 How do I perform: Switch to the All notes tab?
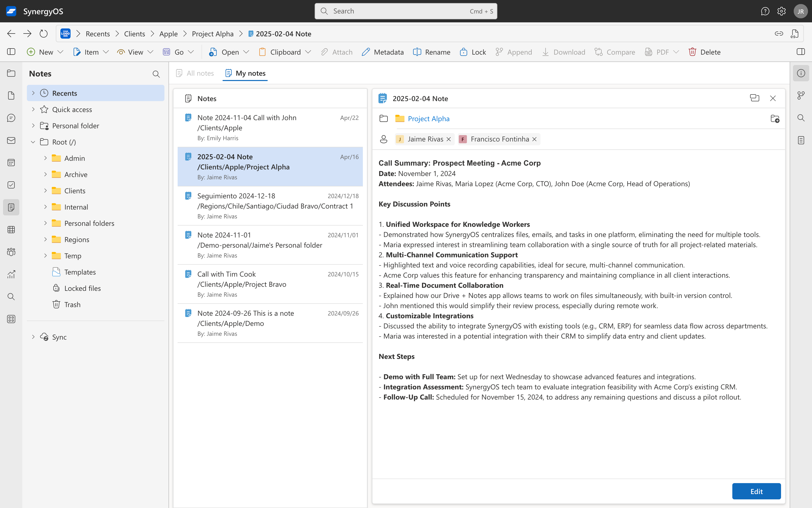pos(195,73)
